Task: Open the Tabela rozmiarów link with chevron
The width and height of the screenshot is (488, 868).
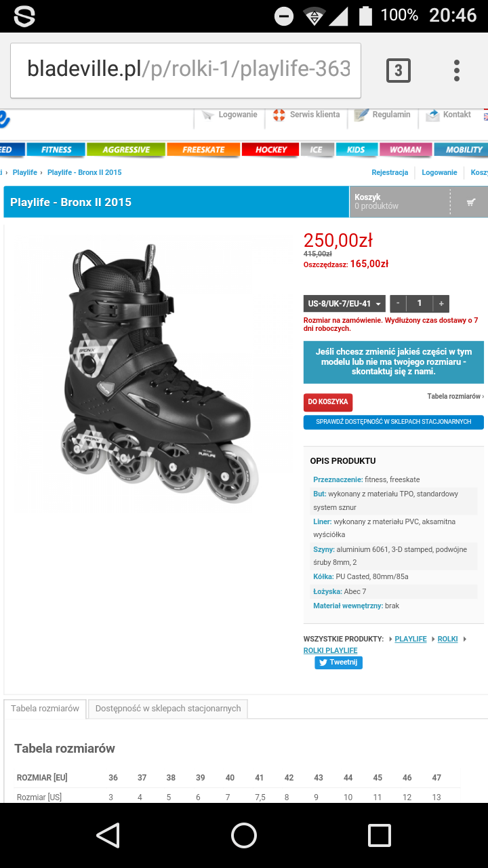Action: [455, 396]
